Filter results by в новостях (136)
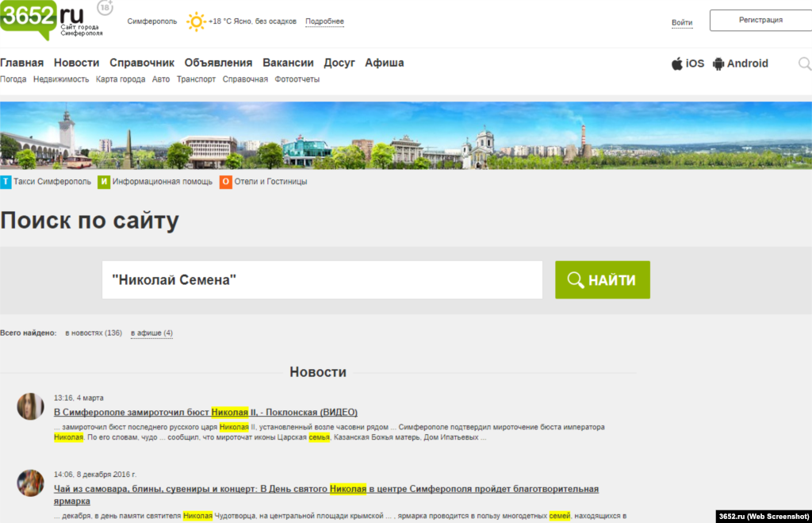The height and width of the screenshot is (523, 812). (94, 333)
